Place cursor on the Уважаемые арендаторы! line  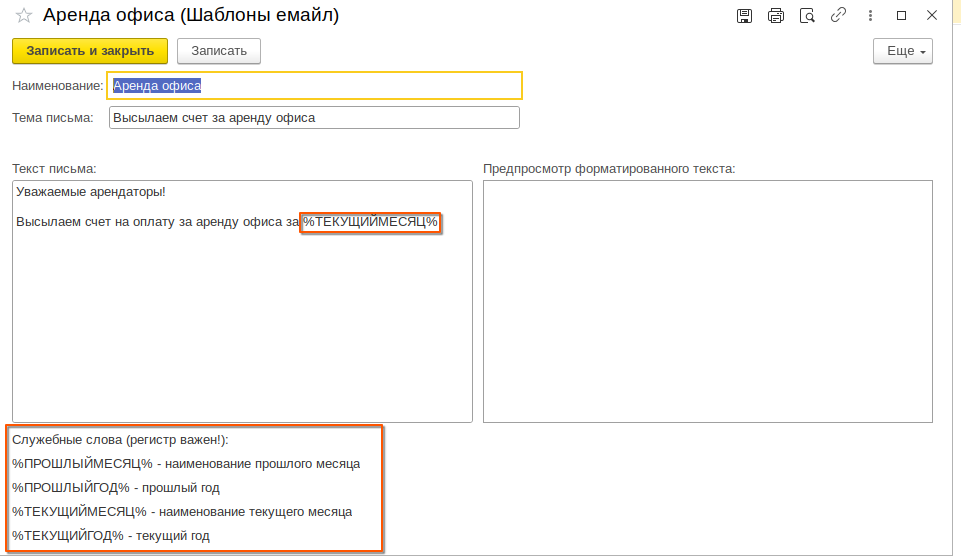(x=91, y=191)
